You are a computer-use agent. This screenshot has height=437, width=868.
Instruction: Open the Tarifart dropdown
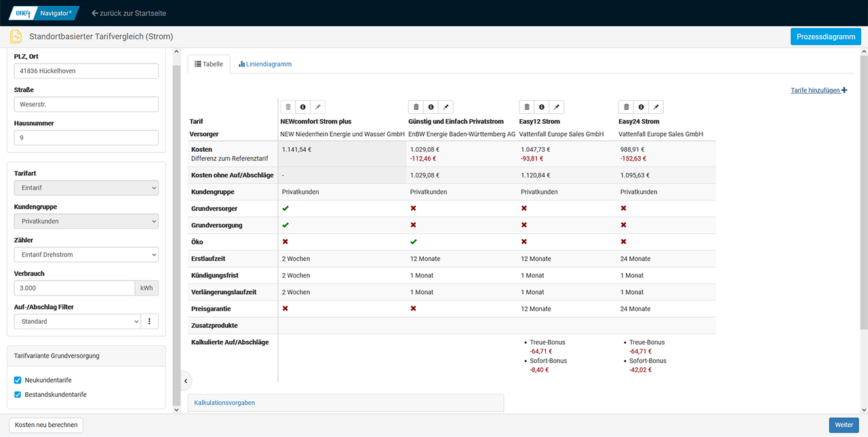tap(86, 188)
